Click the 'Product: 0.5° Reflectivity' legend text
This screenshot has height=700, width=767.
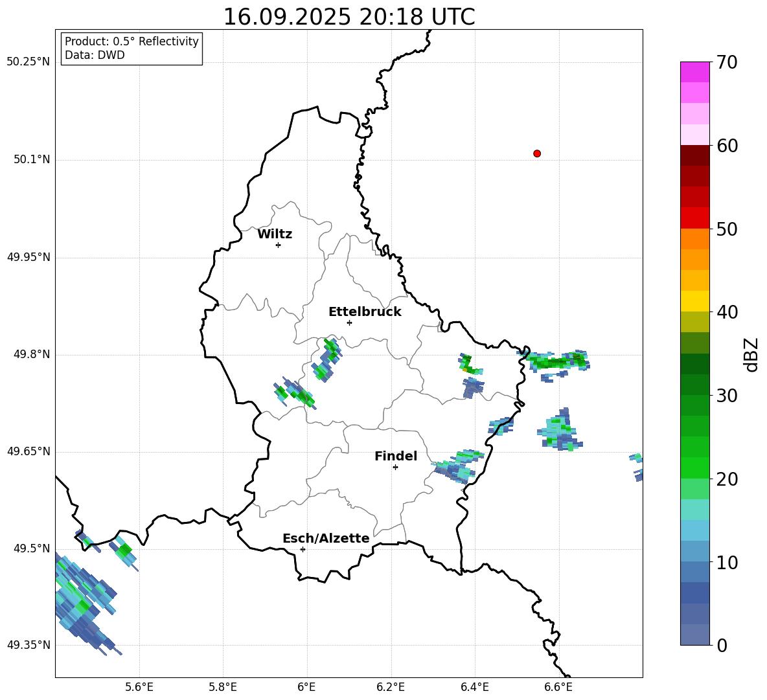132,41
